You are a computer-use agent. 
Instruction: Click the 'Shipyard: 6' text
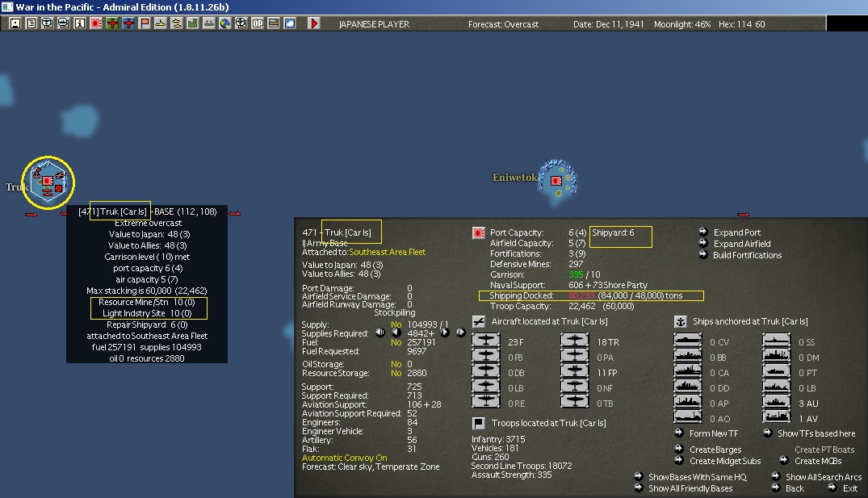(613, 232)
